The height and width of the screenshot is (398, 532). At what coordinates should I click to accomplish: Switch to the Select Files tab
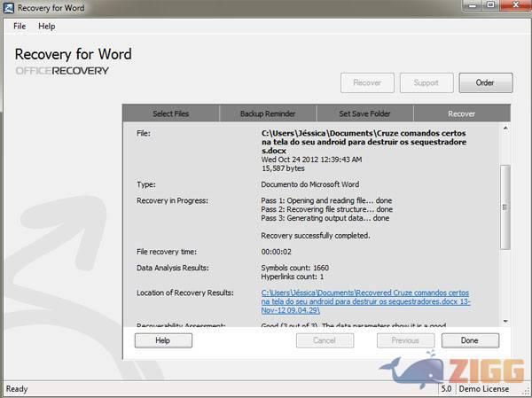(x=170, y=113)
